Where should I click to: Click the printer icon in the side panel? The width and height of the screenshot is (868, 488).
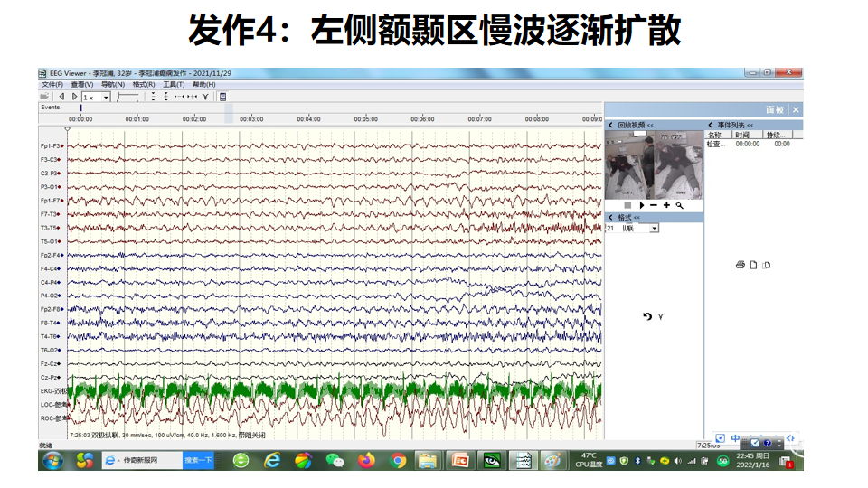(740, 265)
